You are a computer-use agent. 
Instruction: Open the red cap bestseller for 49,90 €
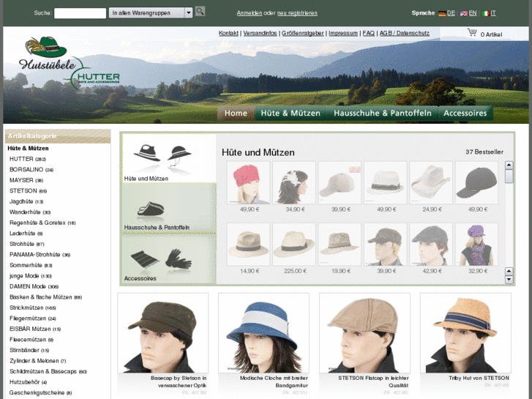[248, 183]
